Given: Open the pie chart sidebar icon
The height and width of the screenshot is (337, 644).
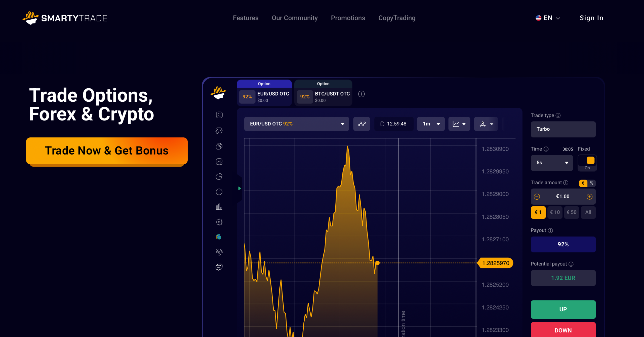Looking at the screenshot, I should tap(219, 177).
